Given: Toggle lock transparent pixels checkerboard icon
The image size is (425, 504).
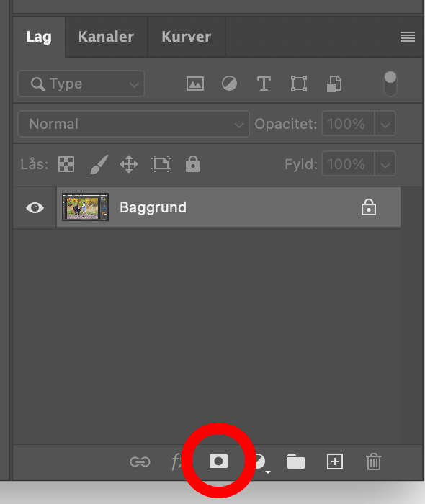Looking at the screenshot, I should click(x=66, y=164).
